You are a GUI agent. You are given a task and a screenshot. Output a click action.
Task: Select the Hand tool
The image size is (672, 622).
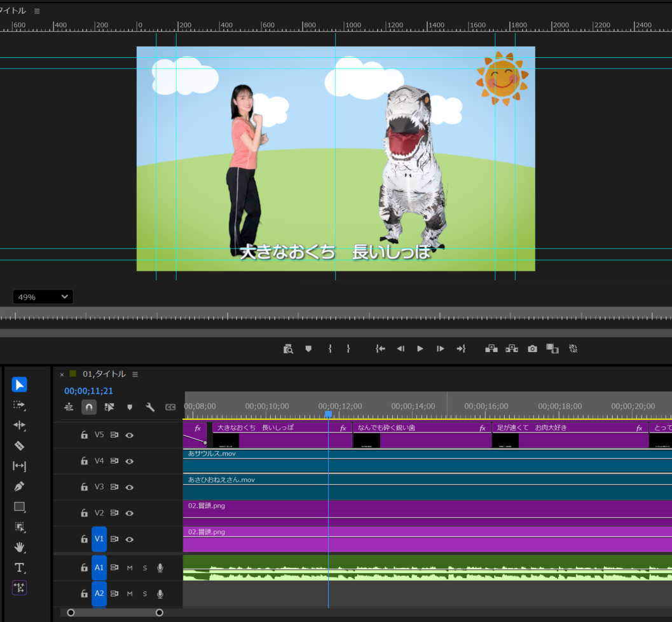[19, 547]
